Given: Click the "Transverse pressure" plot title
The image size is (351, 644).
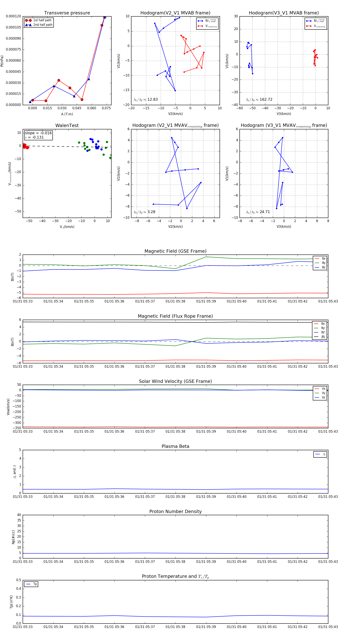Looking at the screenshot, I should click(67, 13).
